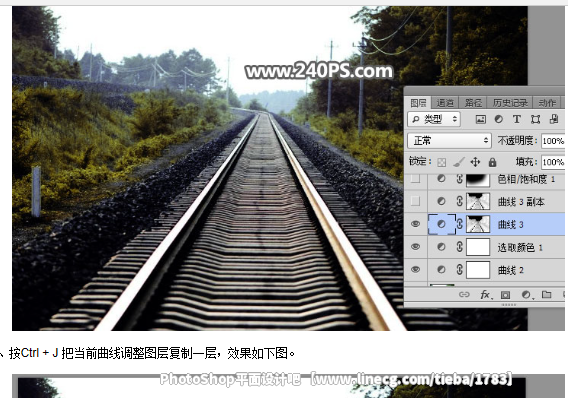The height and width of the screenshot is (398, 568).
Task: Click adjustment icon of 曲线 2 layer
Action: point(441,270)
